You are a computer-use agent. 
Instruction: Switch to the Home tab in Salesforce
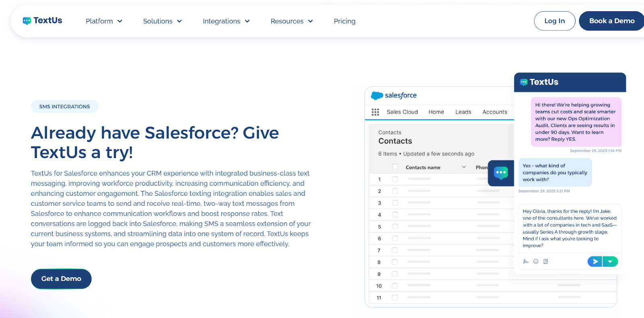pyautogui.click(x=436, y=112)
